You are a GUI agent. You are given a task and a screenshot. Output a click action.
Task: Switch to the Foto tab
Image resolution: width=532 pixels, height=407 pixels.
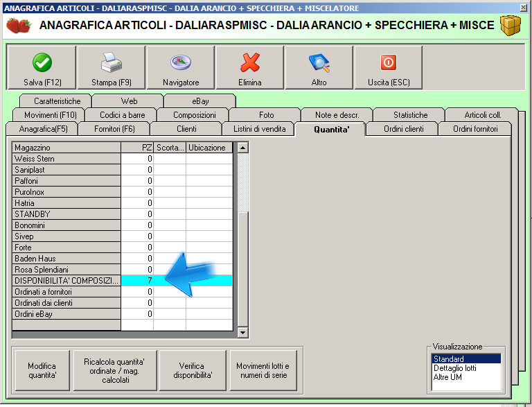click(266, 115)
